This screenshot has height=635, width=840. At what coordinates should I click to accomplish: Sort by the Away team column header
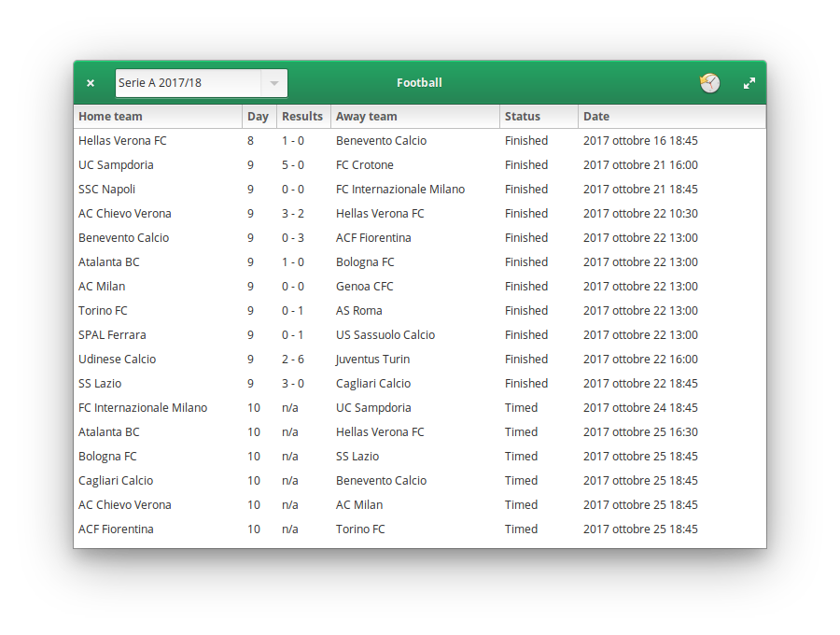tap(415, 117)
